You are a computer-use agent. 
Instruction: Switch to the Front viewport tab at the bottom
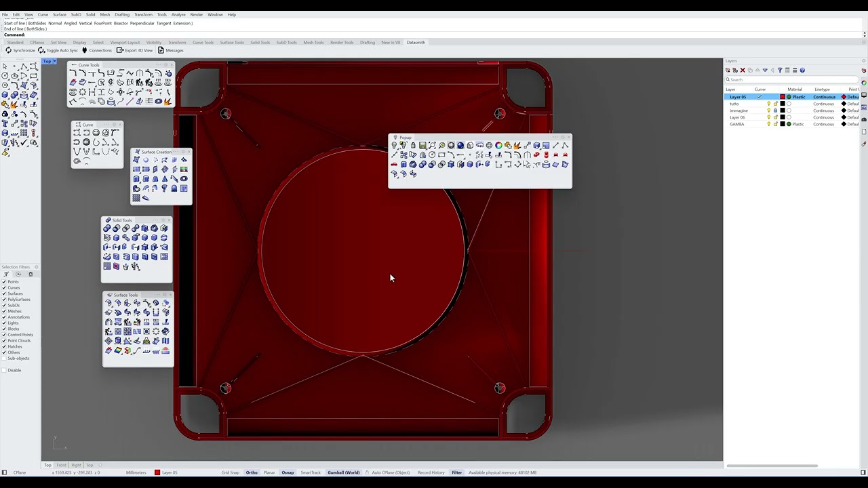point(62,465)
